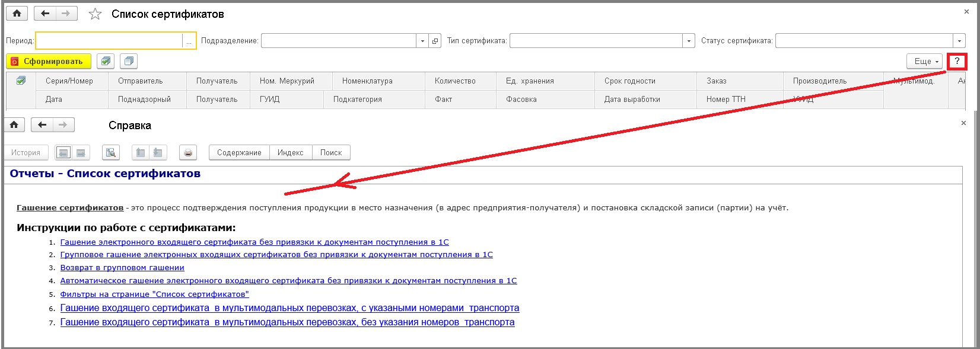The width and height of the screenshot is (980, 349).
Task: Click the check all rows icon button
Action: pyautogui.click(x=106, y=61)
